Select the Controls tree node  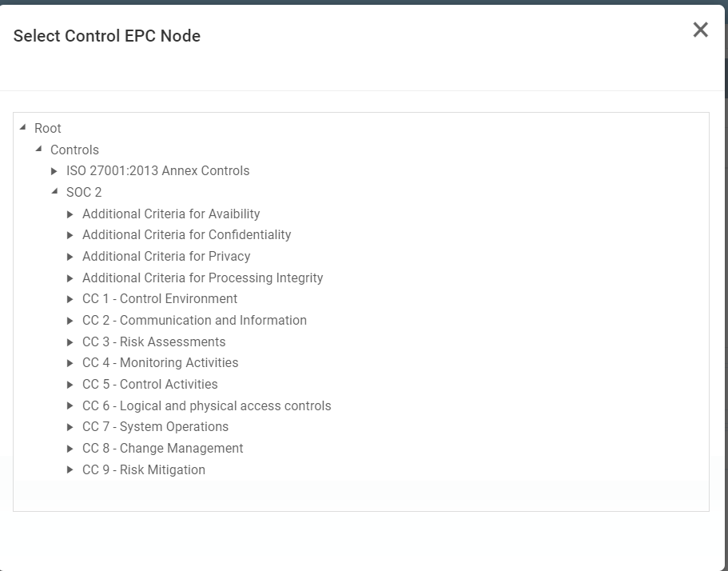74,150
